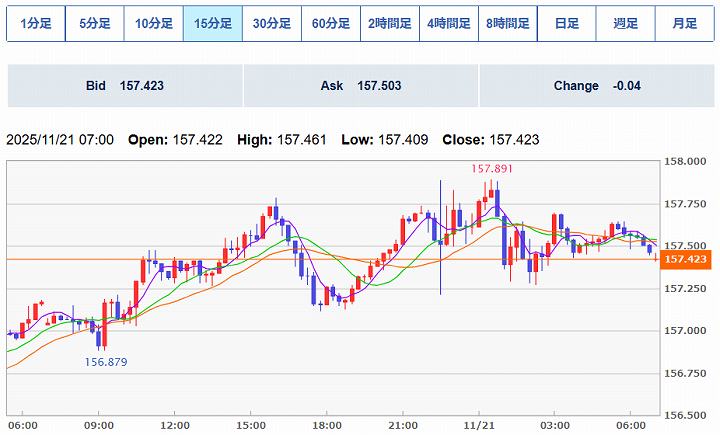The width and height of the screenshot is (720, 435).
Task: Switch chart to 30分足 interval
Action: [x=271, y=23]
